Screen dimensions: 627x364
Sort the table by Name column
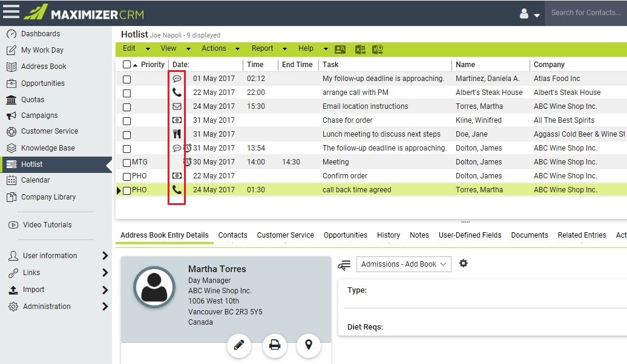[x=465, y=64]
